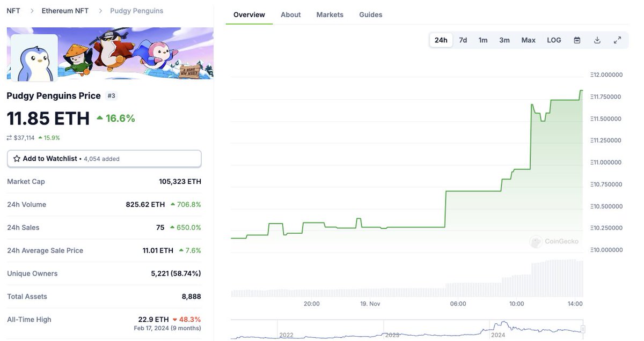
Task: Open the Guides tab
Action: coord(370,14)
